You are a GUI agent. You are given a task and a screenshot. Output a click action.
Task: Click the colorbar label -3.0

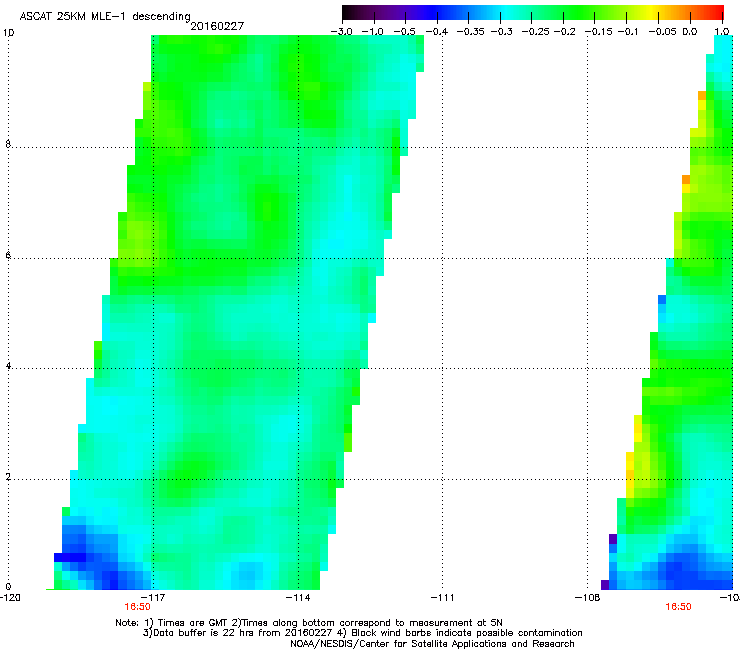click(x=342, y=32)
